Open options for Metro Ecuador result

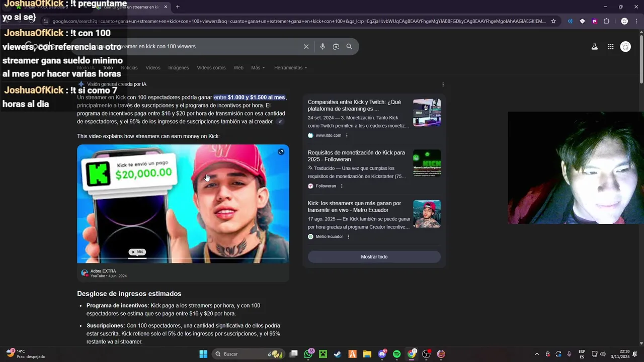pos(348,237)
